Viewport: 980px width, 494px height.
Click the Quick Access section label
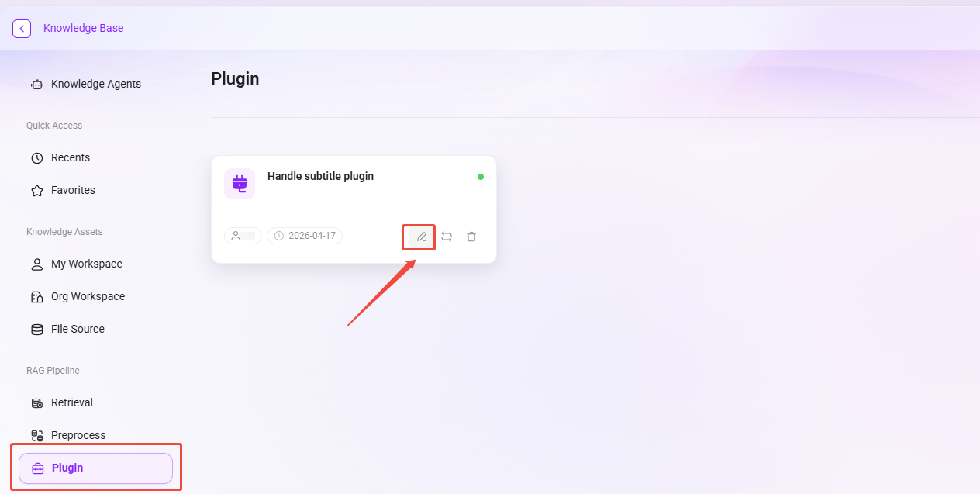coord(54,126)
